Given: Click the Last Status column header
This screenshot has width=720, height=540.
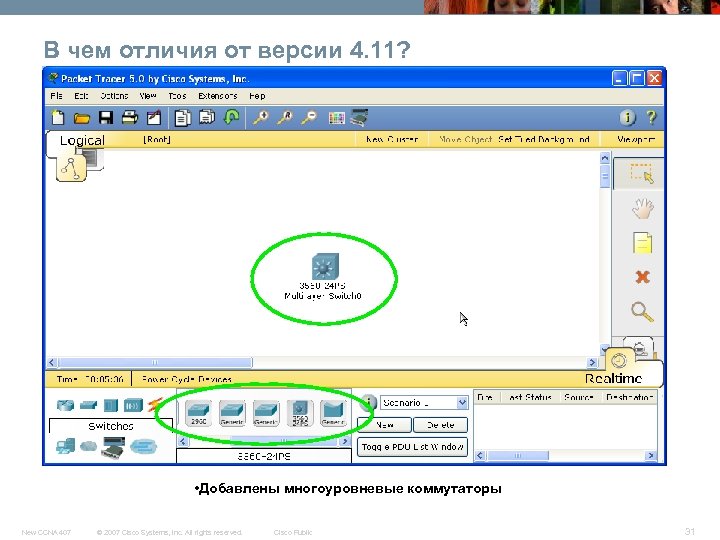Looking at the screenshot, I should (x=530, y=397).
